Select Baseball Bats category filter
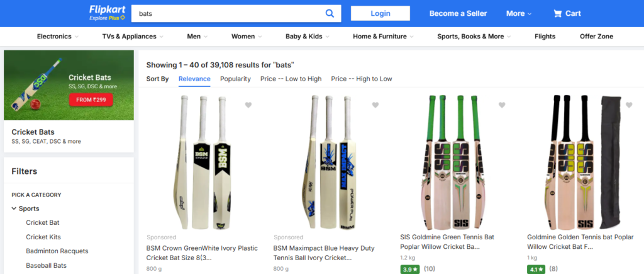Screen dimensions: 644x274 click(x=46, y=265)
